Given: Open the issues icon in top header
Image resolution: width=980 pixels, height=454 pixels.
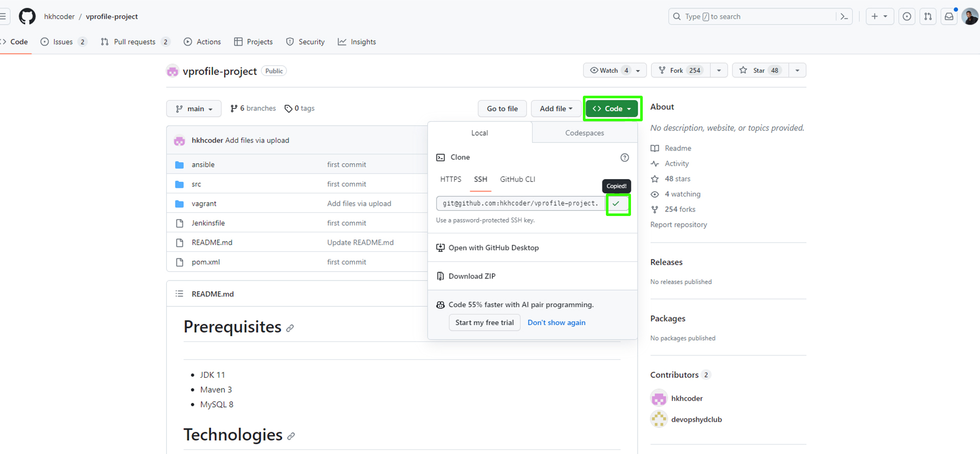Looking at the screenshot, I should [907, 16].
